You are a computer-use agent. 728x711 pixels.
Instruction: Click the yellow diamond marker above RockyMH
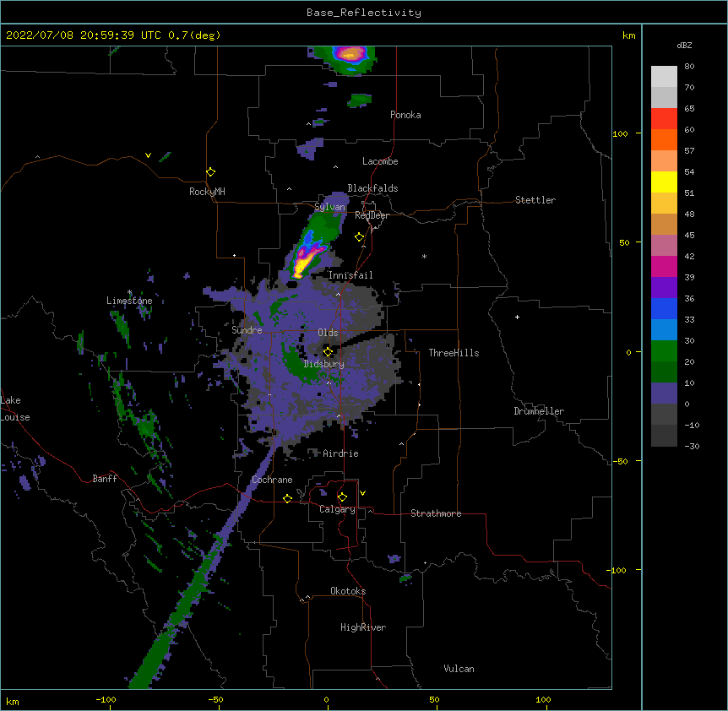click(x=210, y=172)
